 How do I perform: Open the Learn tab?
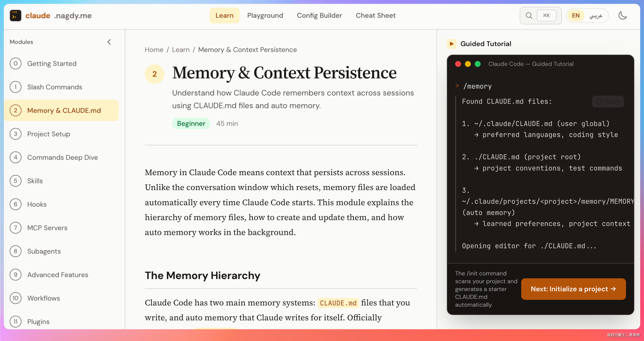tap(224, 15)
